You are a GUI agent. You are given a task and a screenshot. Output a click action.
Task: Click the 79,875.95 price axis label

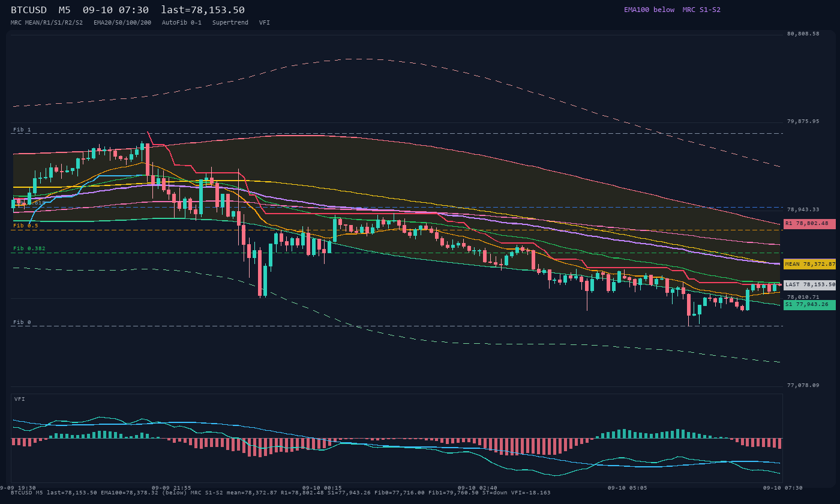click(803, 121)
